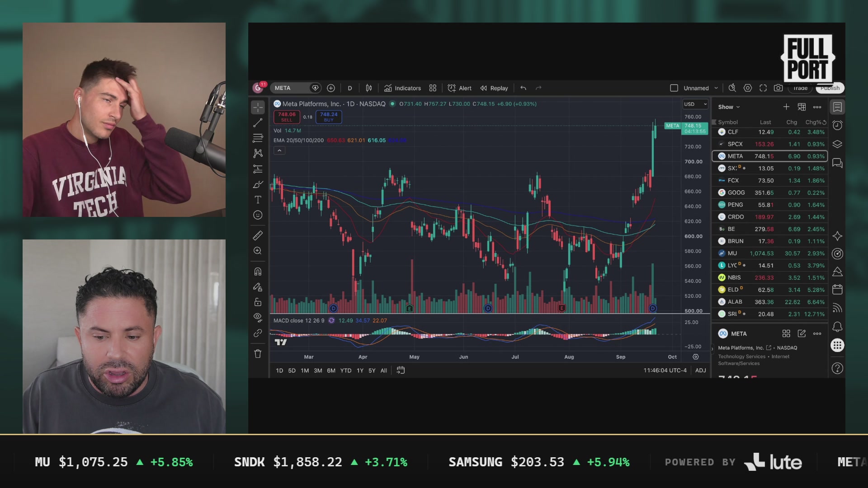
Task: Lock all drawing tools
Action: click(258, 302)
